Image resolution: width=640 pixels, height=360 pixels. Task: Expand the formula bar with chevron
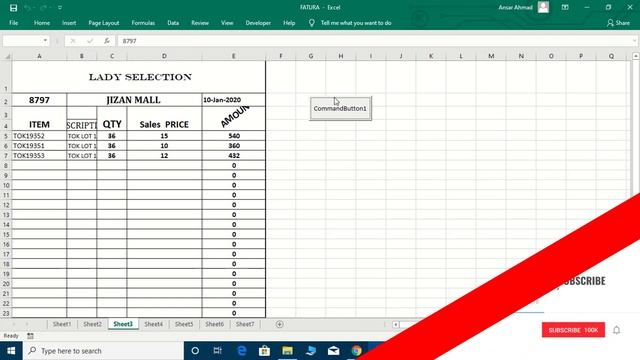point(634,41)
